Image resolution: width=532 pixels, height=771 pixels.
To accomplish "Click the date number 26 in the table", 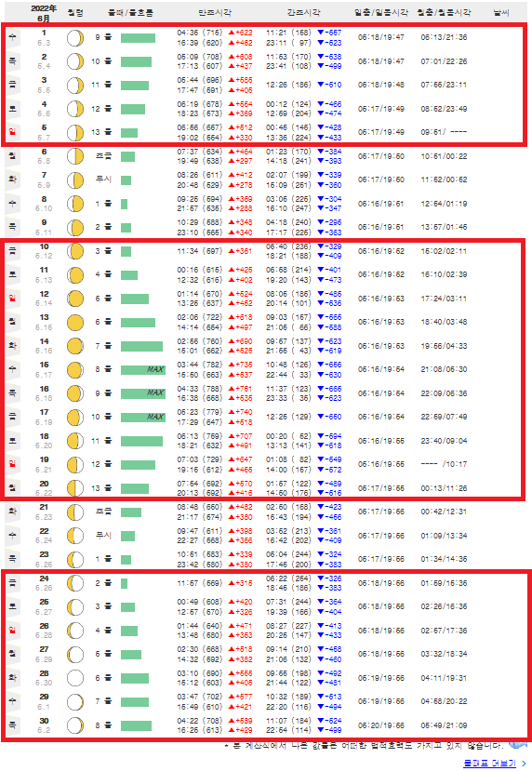I will pos(44,626).
